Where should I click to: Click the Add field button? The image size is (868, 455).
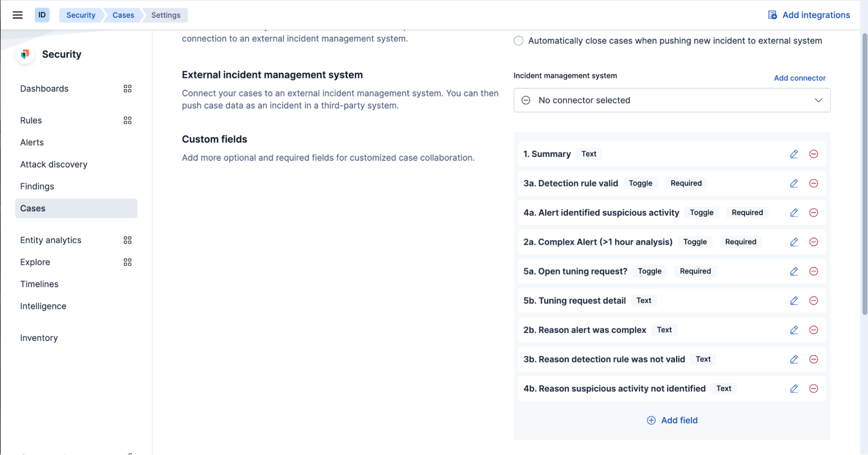(x=672, y=420)
